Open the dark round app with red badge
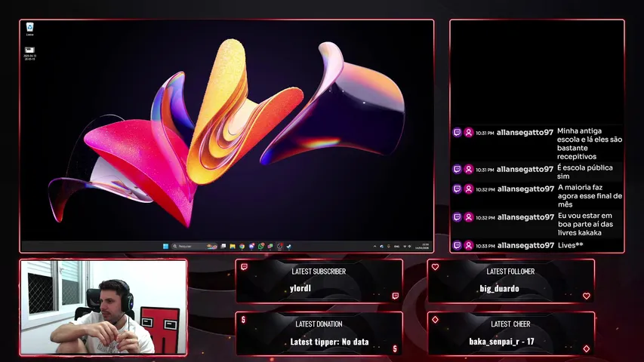Image resolution: width=644 pixels, height=362 pixels. tap(279, 247)
